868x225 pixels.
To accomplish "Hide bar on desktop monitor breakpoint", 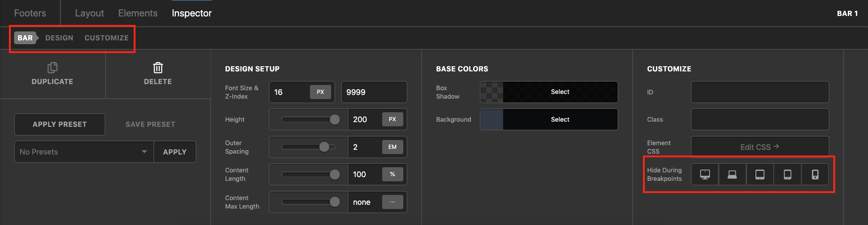I will tap(705, 175).
